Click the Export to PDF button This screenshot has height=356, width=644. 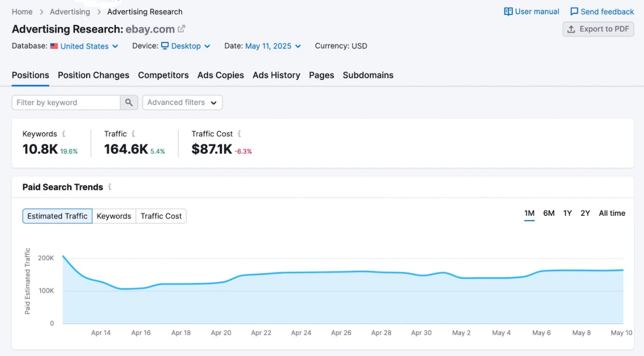point(599,29)
